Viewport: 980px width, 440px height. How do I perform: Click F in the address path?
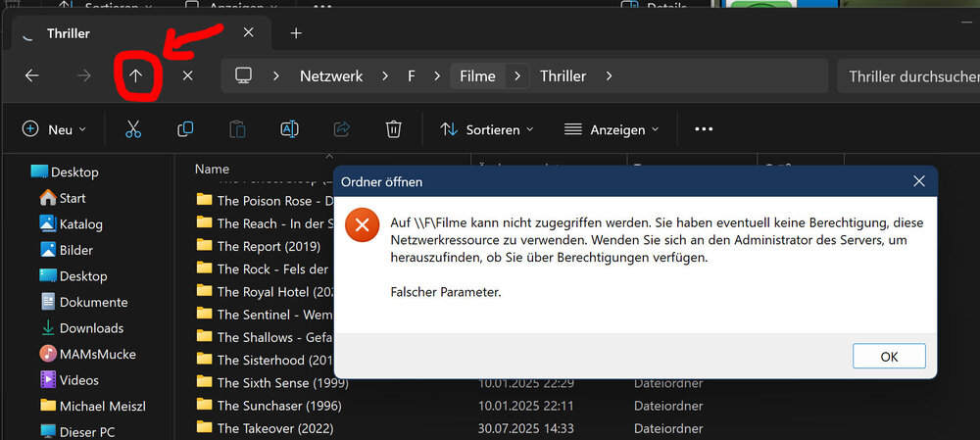(412, 76)
